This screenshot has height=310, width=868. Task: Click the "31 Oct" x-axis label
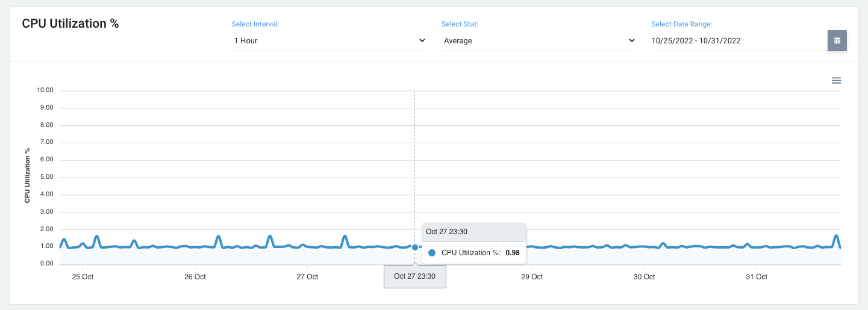pyautogui.click(x=757, y=277)
